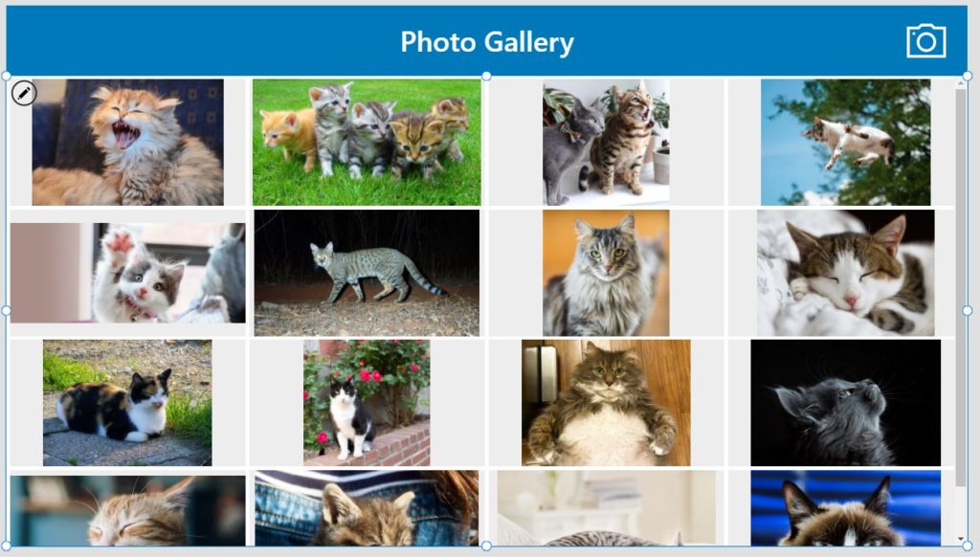Click the scrollbar up arrow
The image size is (980, 557).
coord(961,83)
